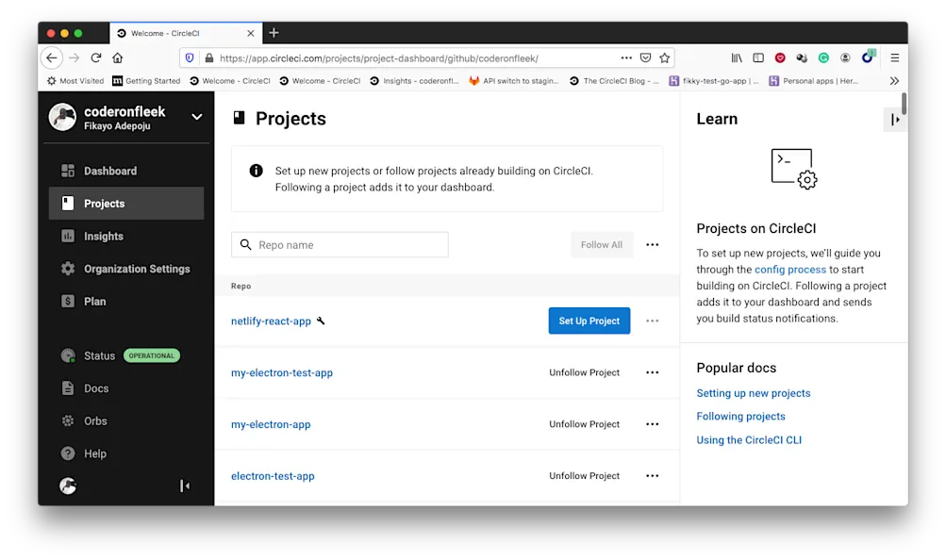Click the Help sidebar icon
The height and width of the screenshot is (560, 946).
click(x=68, y=453)
